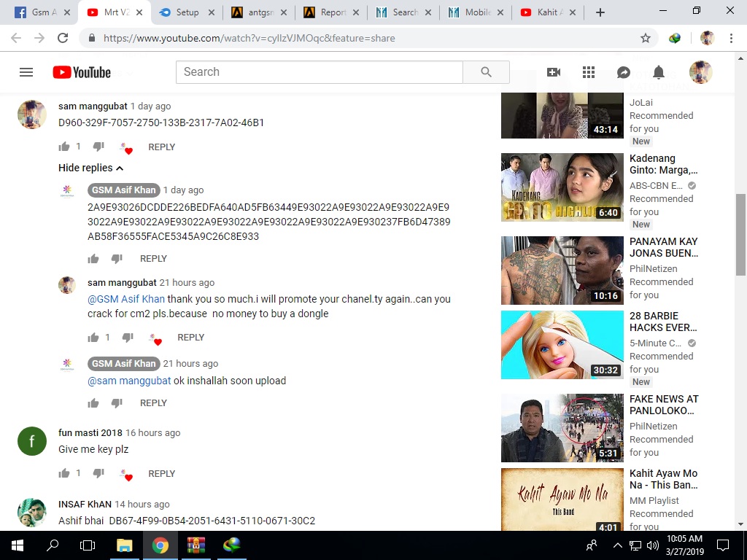Like sam manggubat's key code comment

click(64, 147)
